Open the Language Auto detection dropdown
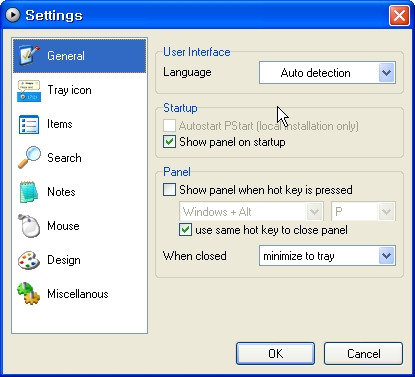Screen dimensions: 415x377 pos(327,72)
